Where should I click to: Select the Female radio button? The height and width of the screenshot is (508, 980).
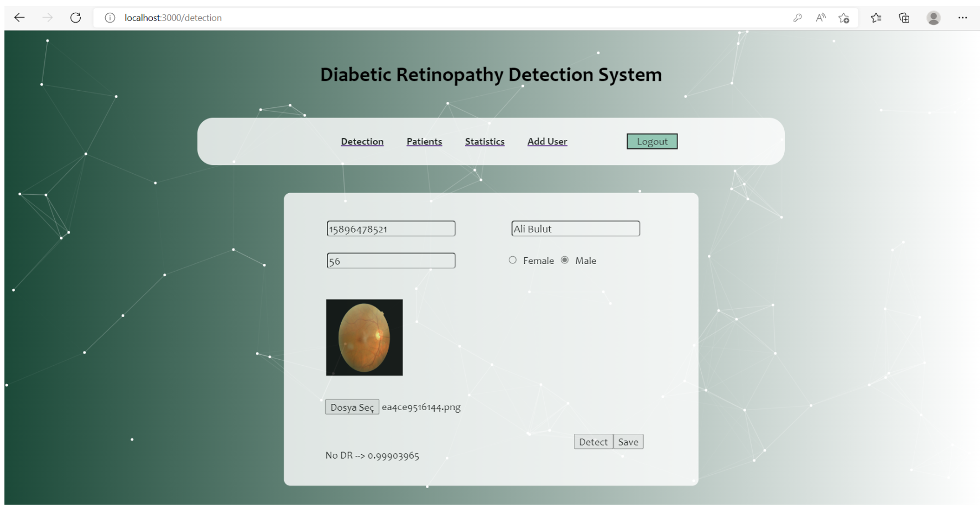512,260
